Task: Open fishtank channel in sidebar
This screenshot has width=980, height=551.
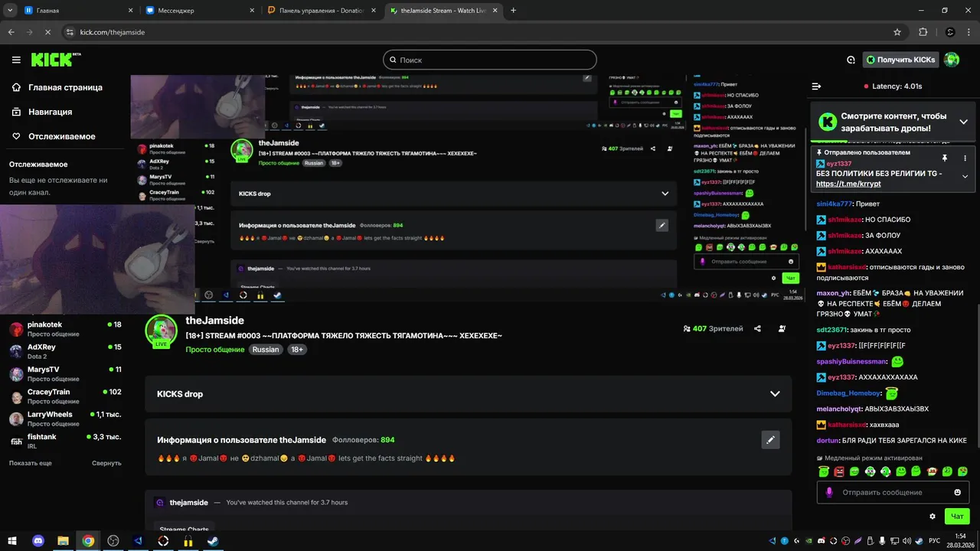Action: point(65,441)
